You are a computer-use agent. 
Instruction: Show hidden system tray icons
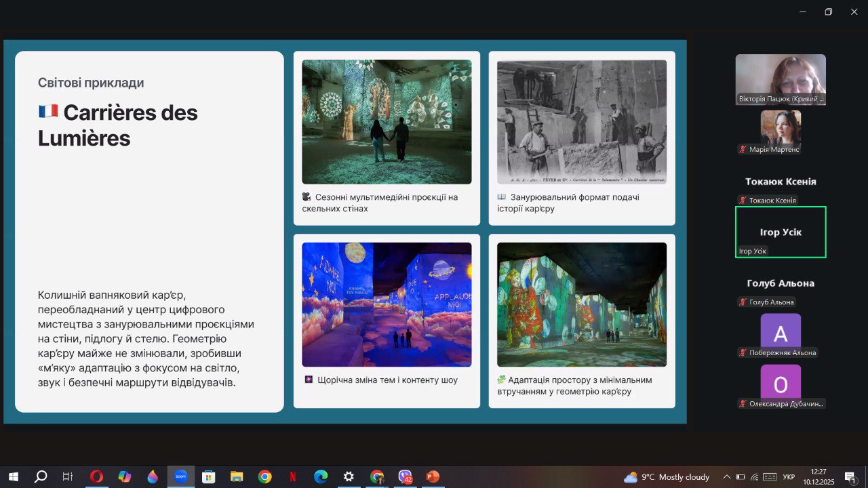tap(727, 476)
